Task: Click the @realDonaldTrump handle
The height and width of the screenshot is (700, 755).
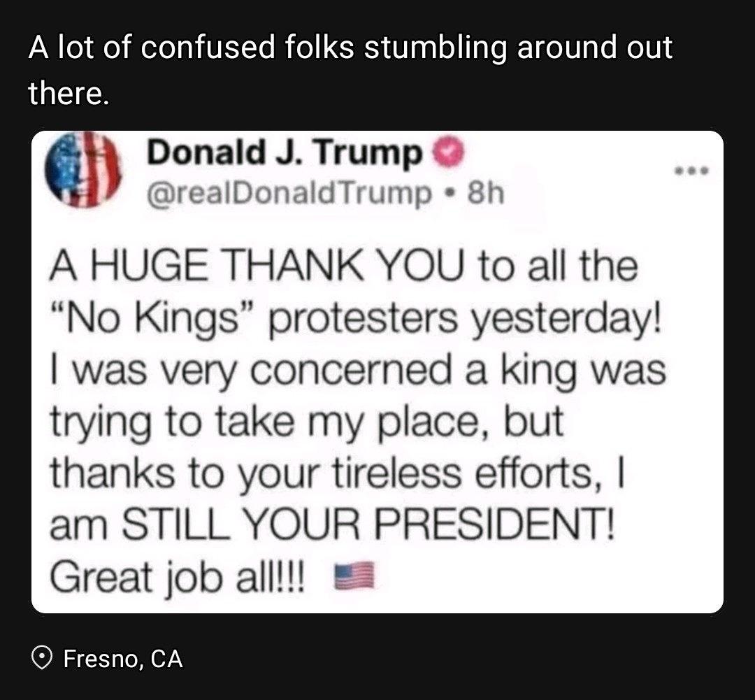Action: (288, 194)
